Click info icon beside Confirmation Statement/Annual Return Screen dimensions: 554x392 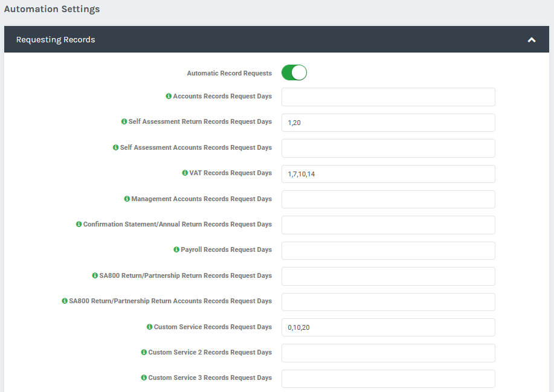point(79,224)
